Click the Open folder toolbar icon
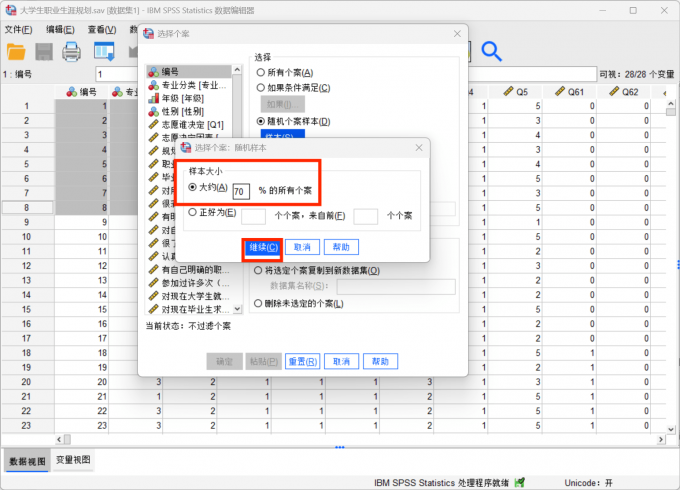680x490 pixels. (14, 51)
